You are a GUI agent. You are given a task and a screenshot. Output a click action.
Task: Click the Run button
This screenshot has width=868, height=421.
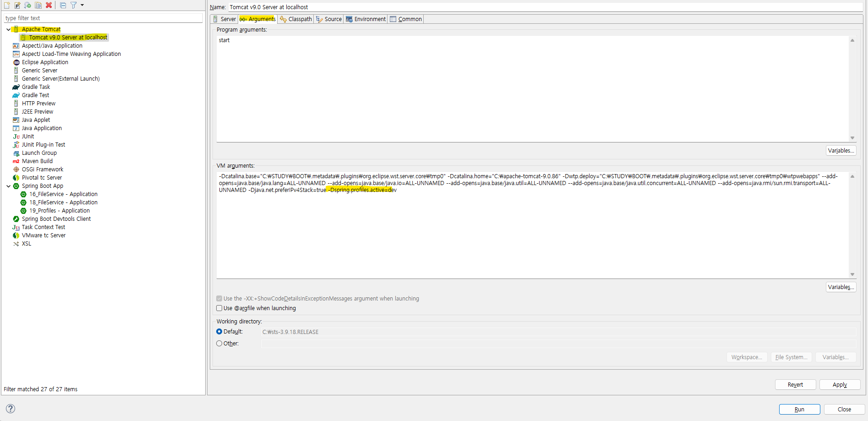point(799,410)
